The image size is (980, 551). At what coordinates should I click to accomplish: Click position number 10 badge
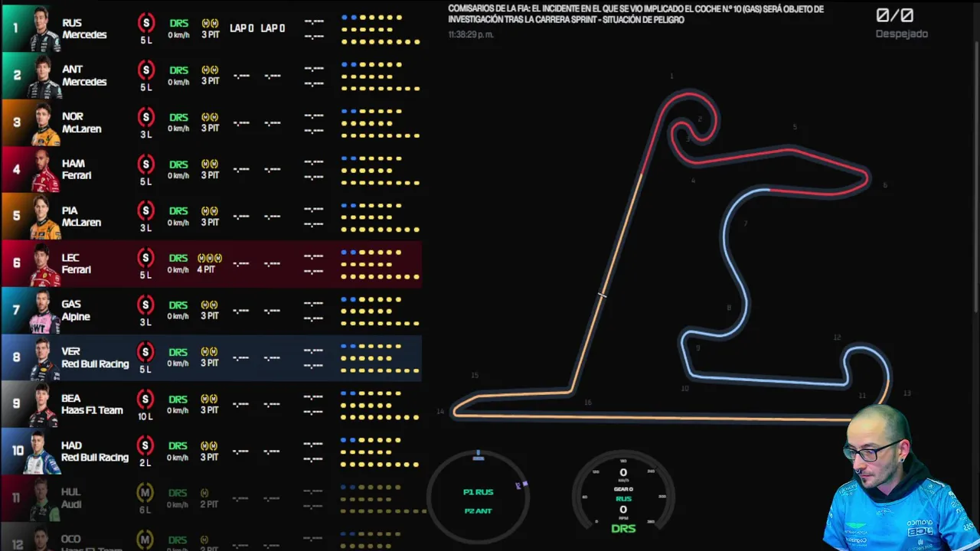17,451
